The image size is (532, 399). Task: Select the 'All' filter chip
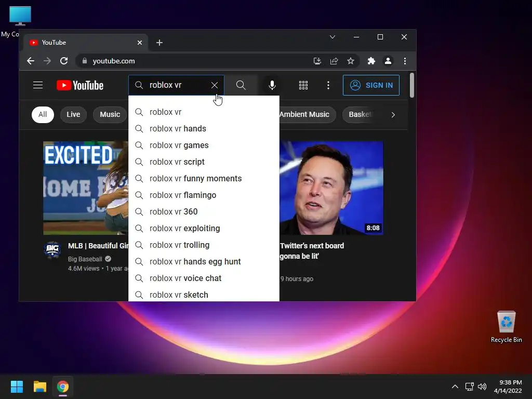(43, 115)
